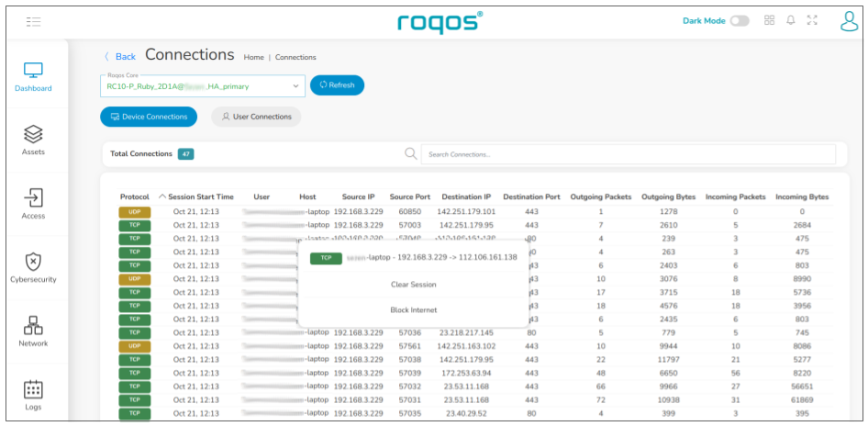Image resolution: width=868 pixels, height=426 pixels.
Task: Switch to User Connections tab
Action: (256, 117)
